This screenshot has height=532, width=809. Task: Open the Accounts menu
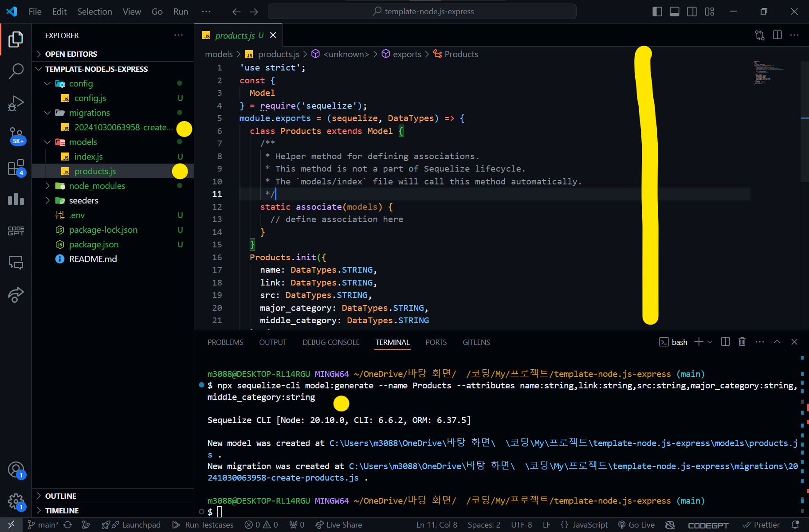coord(16,470)
